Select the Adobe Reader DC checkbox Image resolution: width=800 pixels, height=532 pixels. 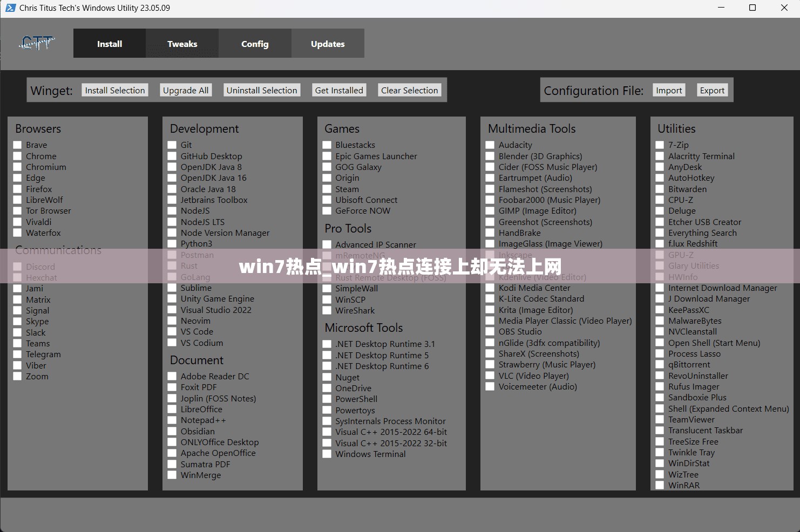172,377
